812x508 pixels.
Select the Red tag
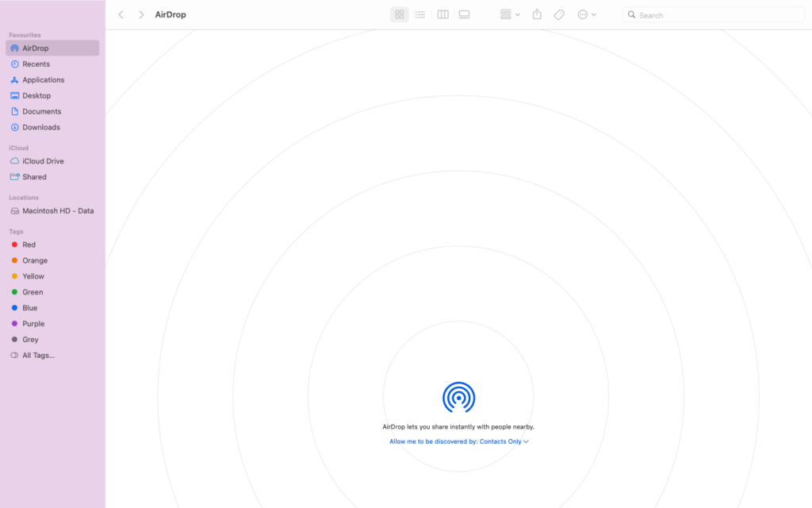(x=52, y=244)
